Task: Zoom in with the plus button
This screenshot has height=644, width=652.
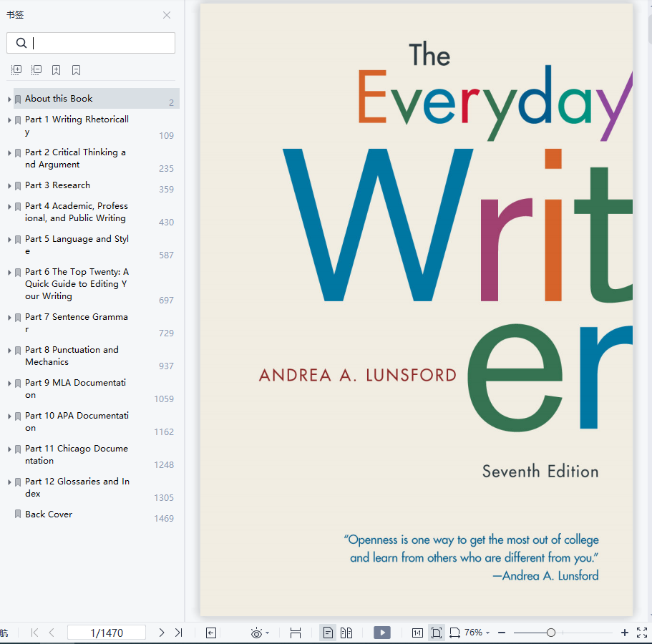Action: click(625, 633)
